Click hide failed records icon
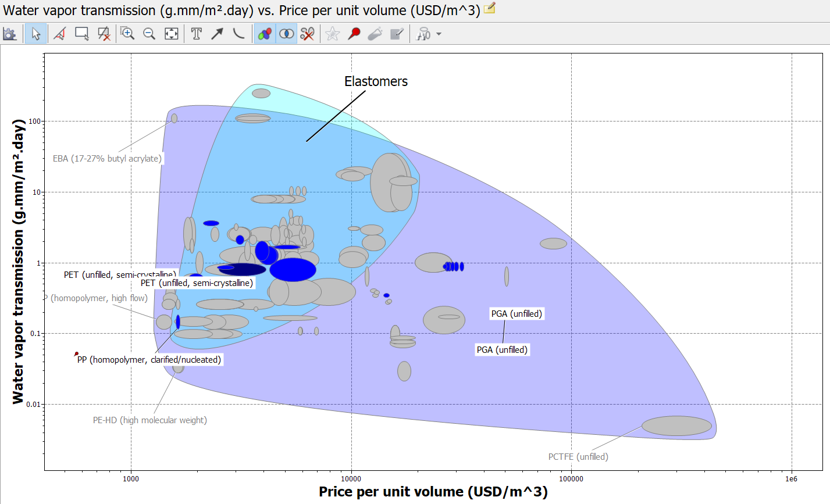 click(x=307, y=34)
